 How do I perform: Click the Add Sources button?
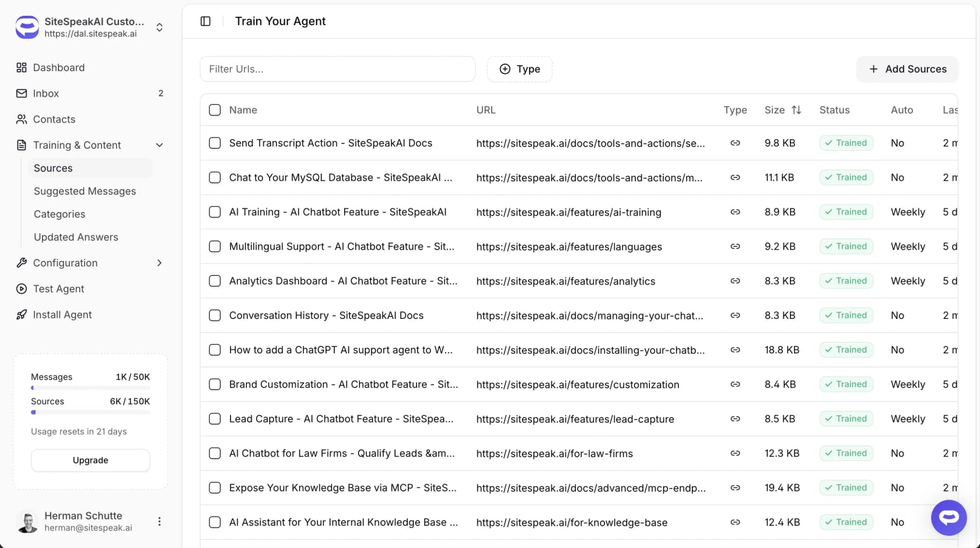pos(907,69)
